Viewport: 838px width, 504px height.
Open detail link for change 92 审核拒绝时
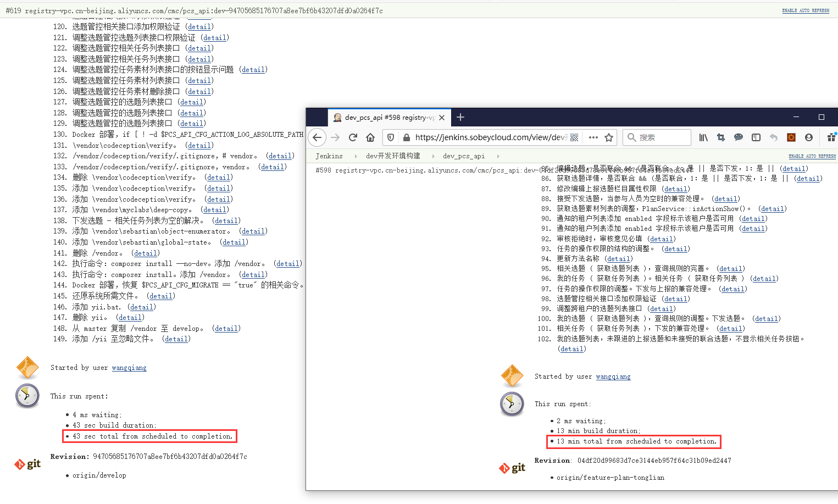(662, 239)
